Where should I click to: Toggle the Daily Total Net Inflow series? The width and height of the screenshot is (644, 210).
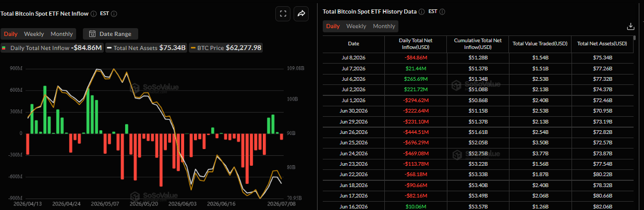(52, 47)
